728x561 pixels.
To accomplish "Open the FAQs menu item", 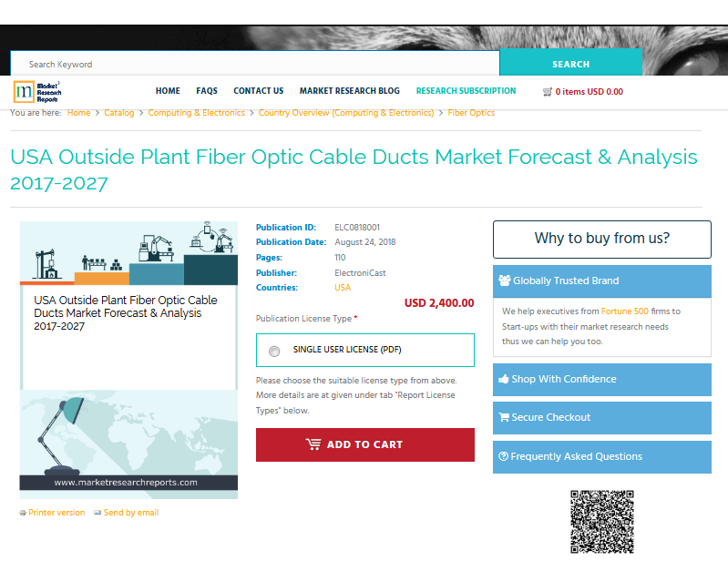I will pyautogui.click(x=207, y=91).
